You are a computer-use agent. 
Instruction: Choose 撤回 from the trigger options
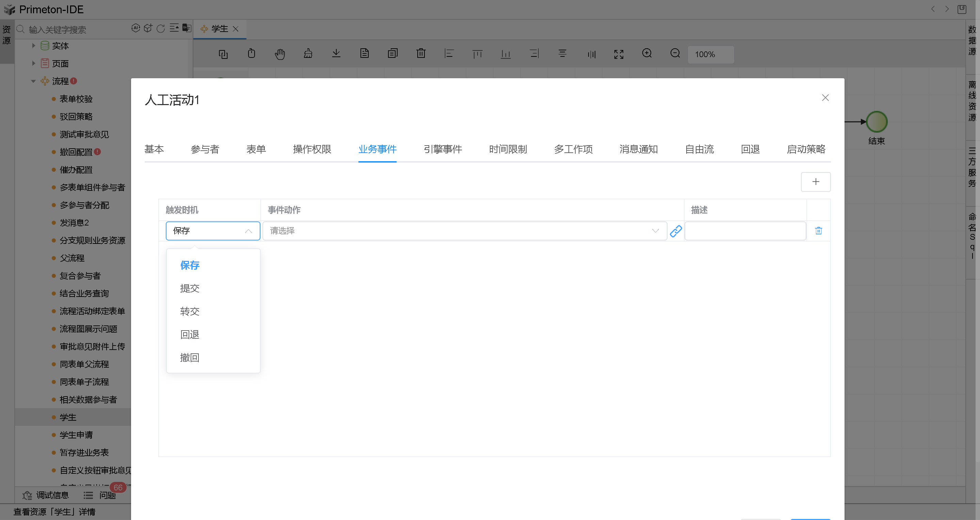(190, 357)
